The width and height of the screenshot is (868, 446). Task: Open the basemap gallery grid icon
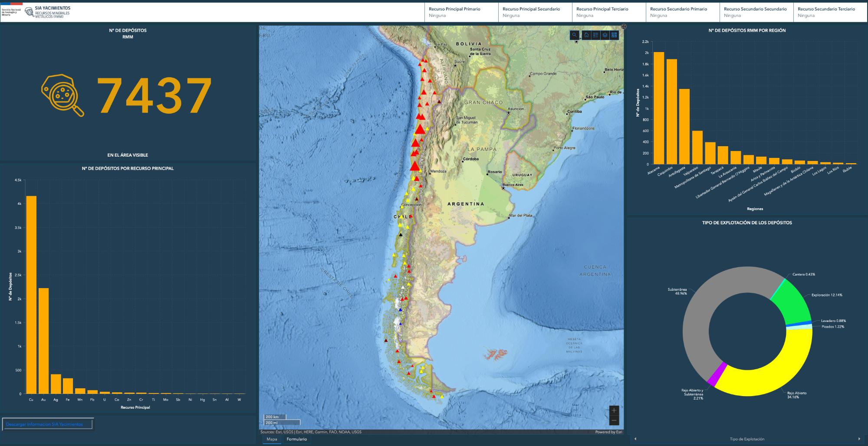(x=614, y=35)
